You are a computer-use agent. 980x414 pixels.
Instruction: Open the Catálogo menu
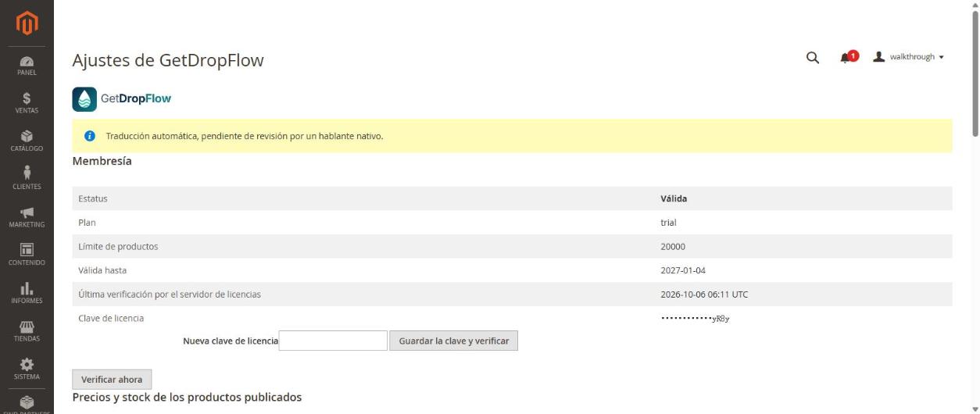(x=27, y=141)
